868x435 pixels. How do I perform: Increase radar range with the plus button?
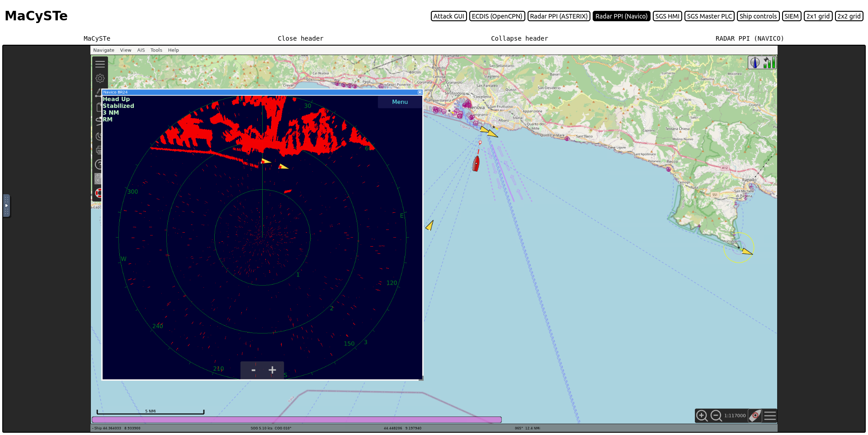(272, 370)
